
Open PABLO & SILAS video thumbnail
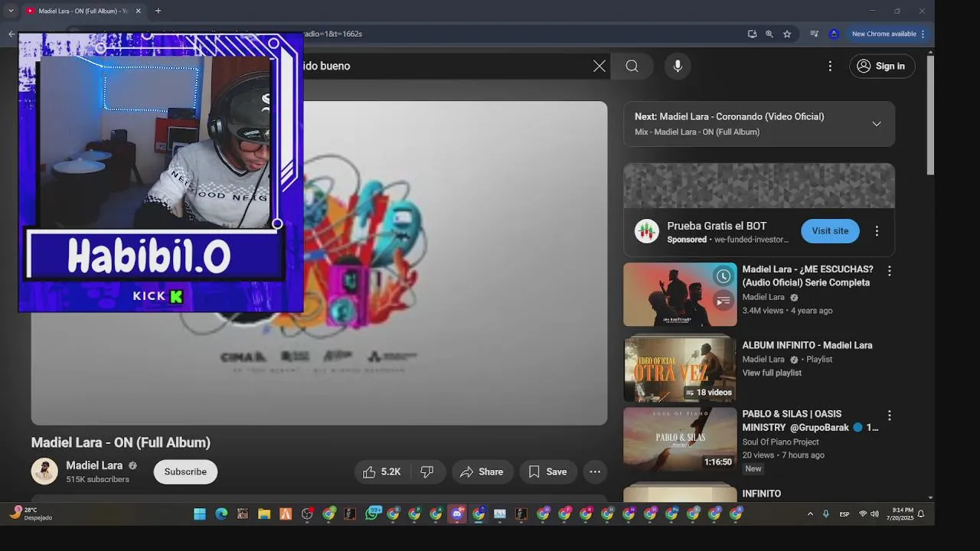[680, 439]
